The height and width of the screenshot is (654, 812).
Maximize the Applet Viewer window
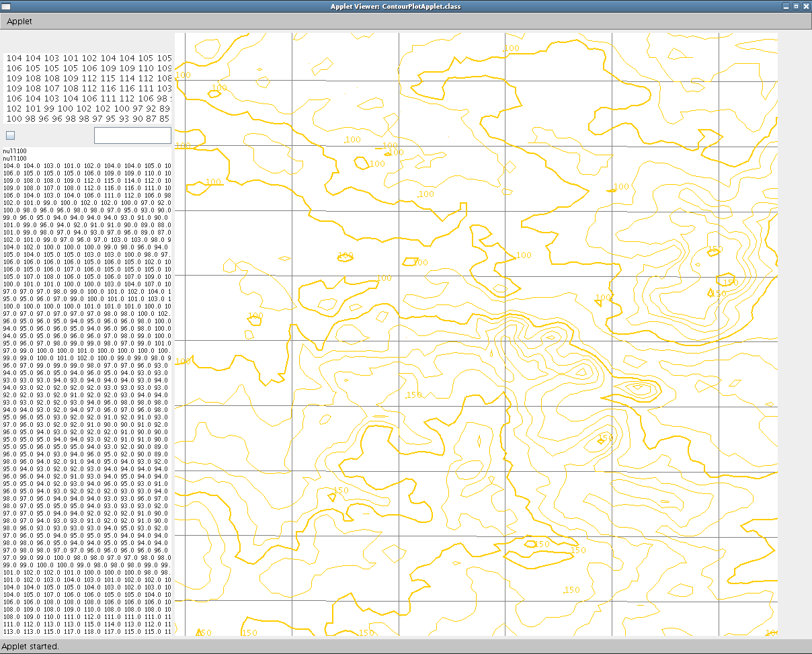coord(796,6)
